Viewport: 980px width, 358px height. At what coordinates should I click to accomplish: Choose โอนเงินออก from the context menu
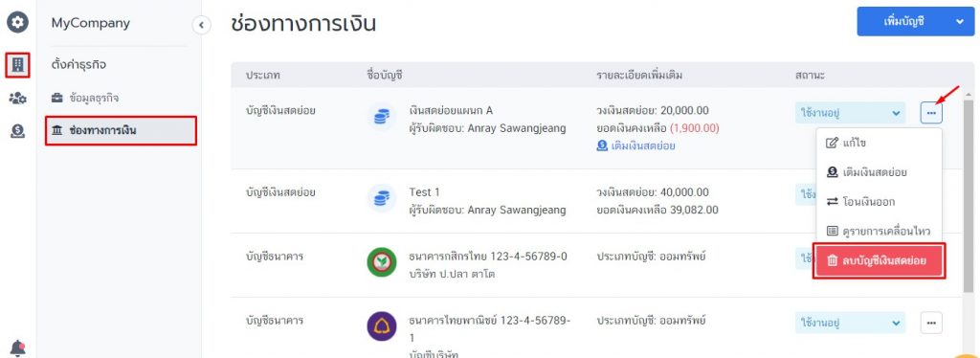pyautogui.click(x=879, y=202)
